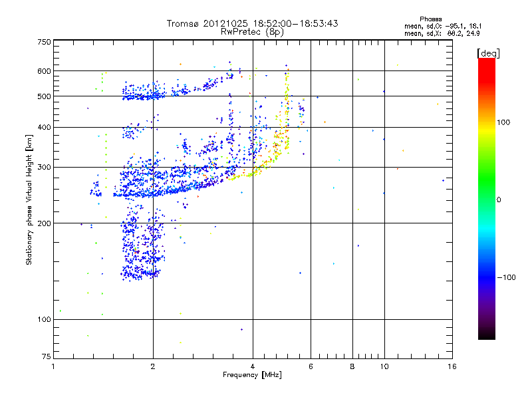Click the 'Phases' header text
532x399 pixels.
pyautogui.click(x=430, y=19)
